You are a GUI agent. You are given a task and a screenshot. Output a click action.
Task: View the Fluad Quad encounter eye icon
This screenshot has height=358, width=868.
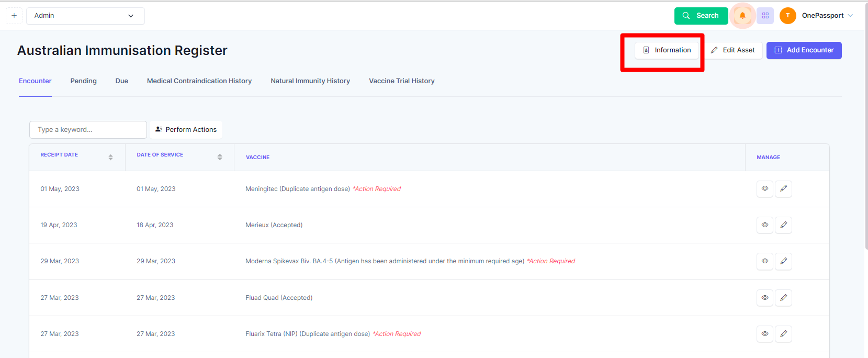[765, 298]
